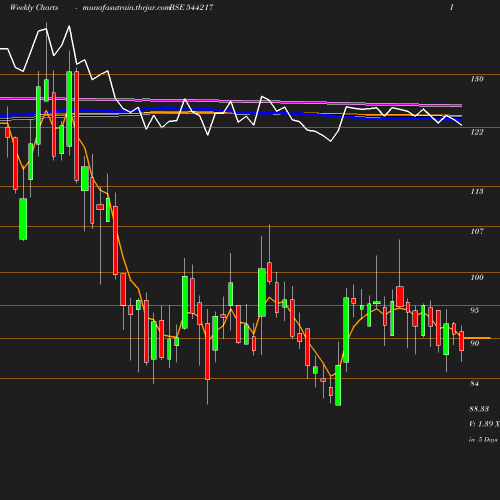Click the munafasutra website watermark text

click(x=126, y=7)
